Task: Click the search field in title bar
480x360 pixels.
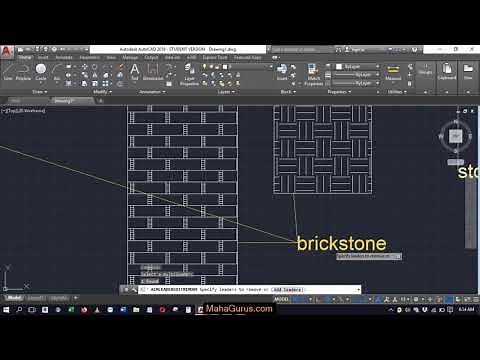Action: [302, 50]
